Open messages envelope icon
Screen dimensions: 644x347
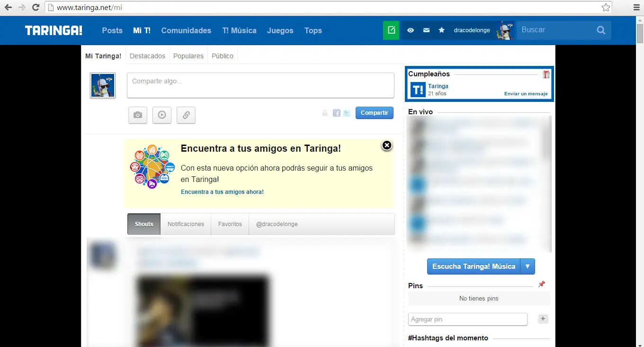pyautogui.click(x=426, y=30)
